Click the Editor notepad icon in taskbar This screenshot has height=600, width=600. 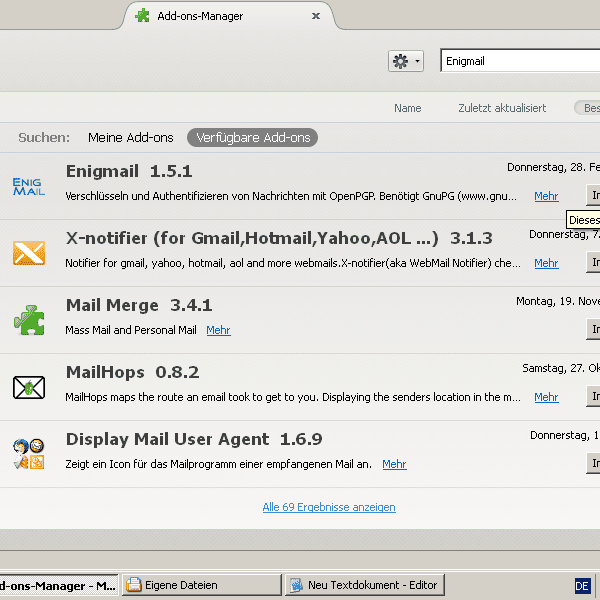coord(296,585)
